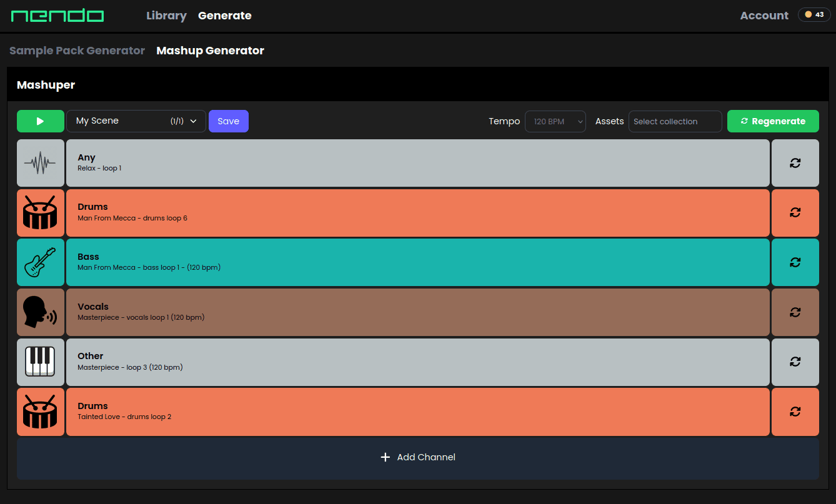Select the Tainted Love drums loop 2 row
This screenshot has width=836, height=504.
tap(418, 412)
